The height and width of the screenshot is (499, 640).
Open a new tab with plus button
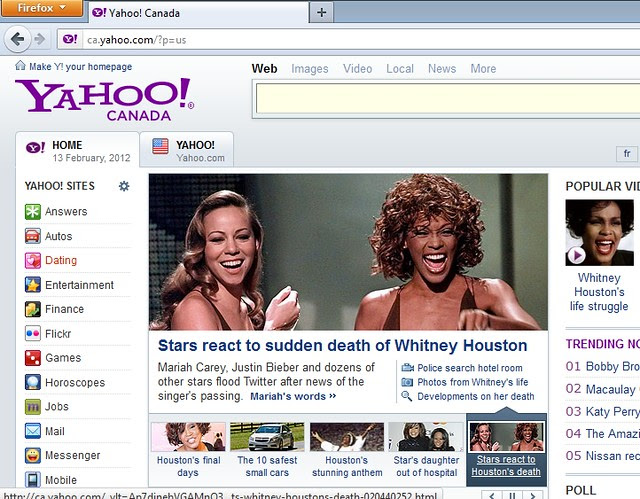tap(322, 13)
